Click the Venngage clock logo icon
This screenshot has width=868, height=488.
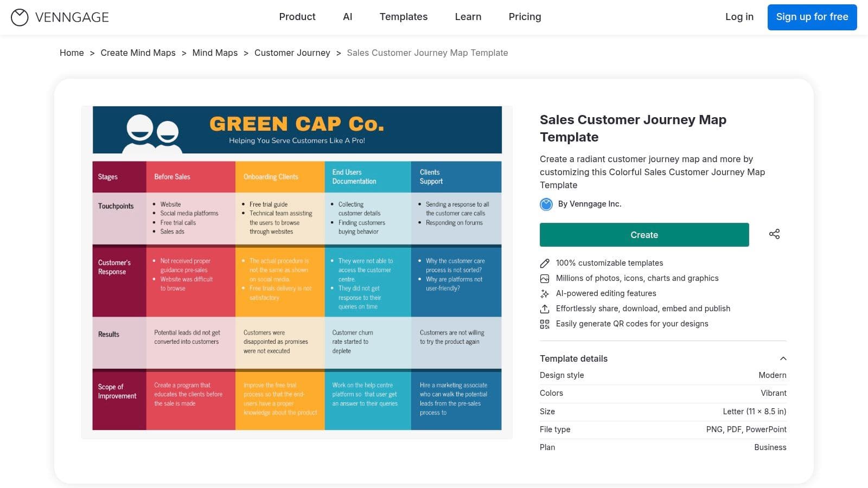(x=20, y=17)
